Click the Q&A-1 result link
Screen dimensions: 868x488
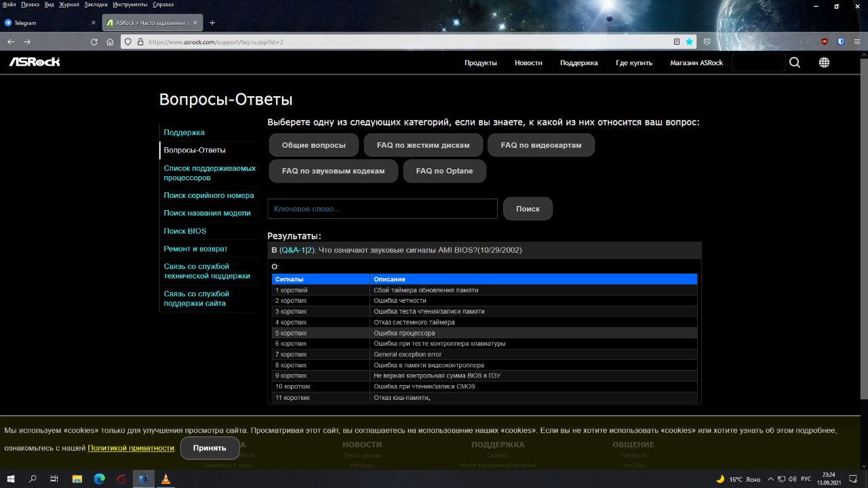[293, 250]
